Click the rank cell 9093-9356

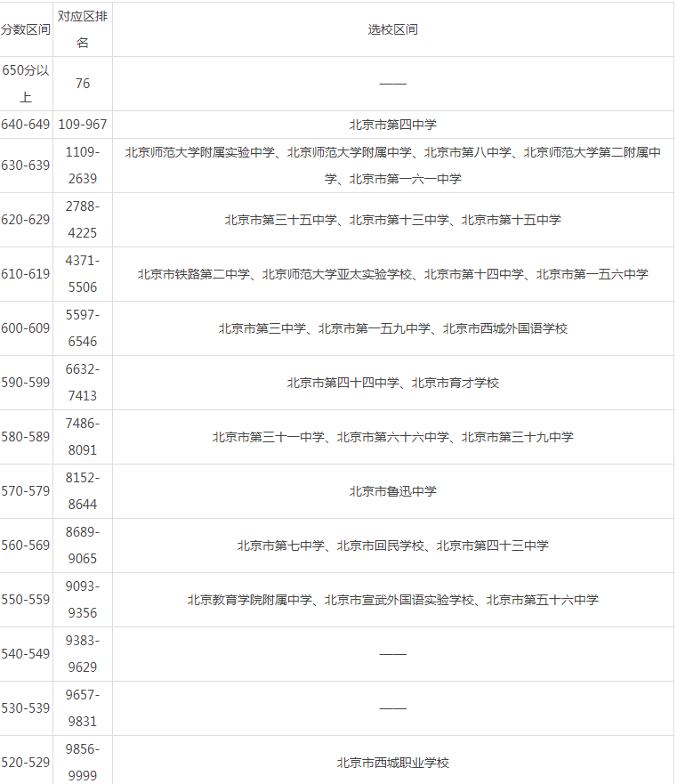[83, 600]
